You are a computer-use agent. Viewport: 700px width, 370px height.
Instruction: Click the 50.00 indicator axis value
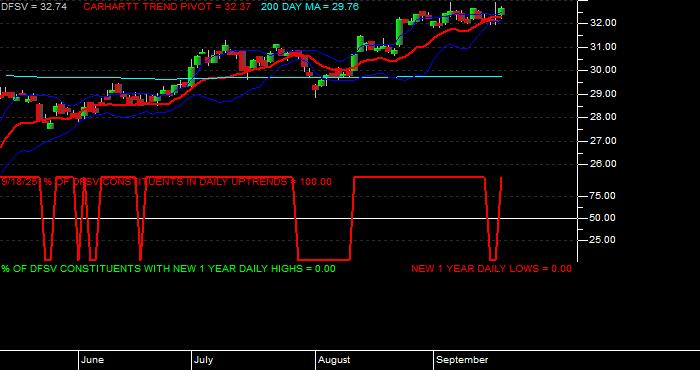point(603,218)
